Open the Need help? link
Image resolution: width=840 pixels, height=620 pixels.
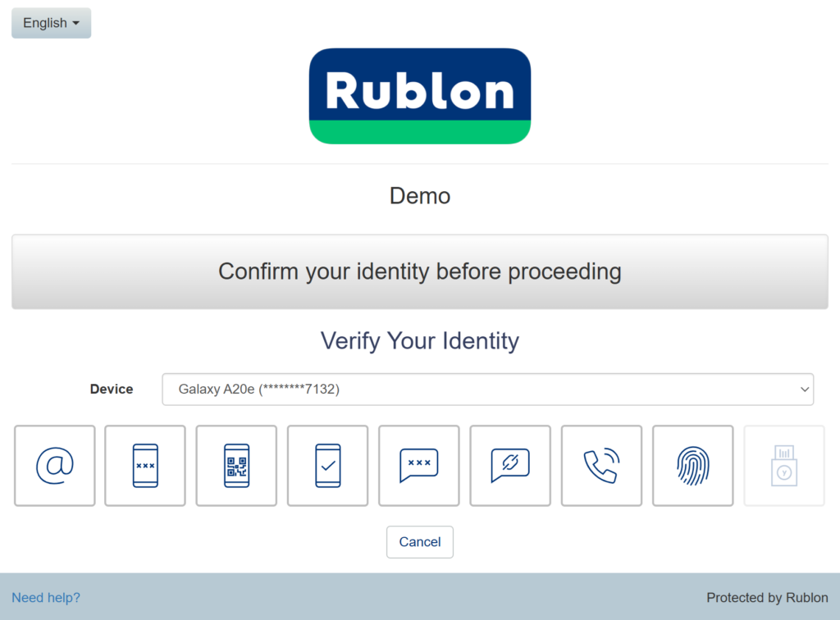tap(46, 598)
